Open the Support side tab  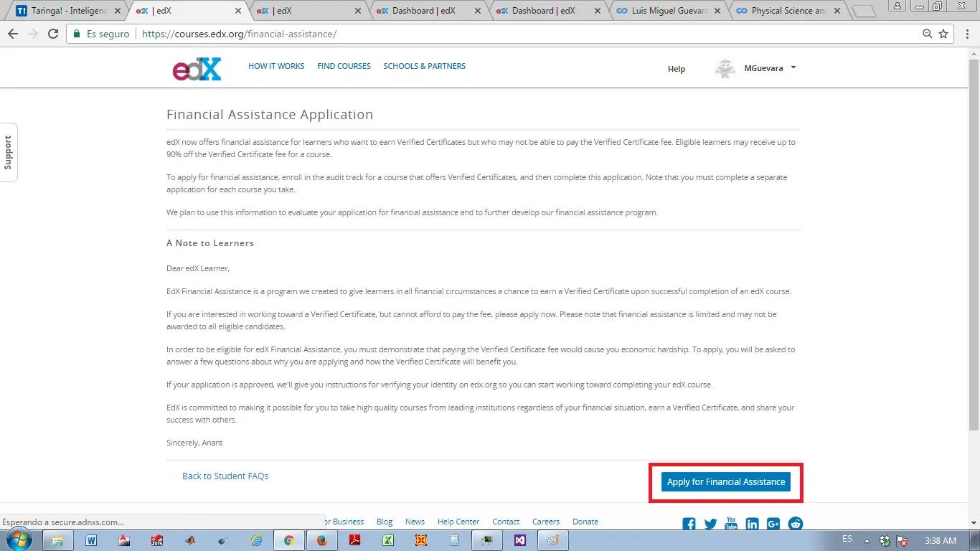click(x=9, y=152)
